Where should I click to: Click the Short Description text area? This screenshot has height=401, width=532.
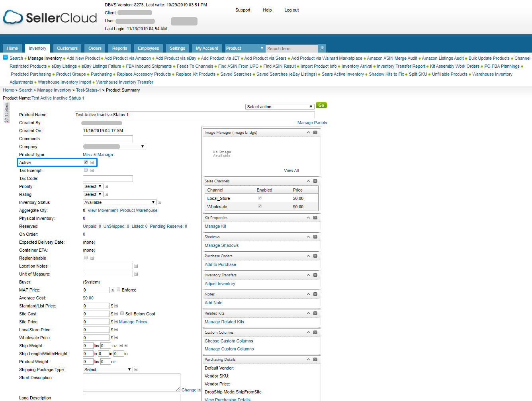pos(131,382)
